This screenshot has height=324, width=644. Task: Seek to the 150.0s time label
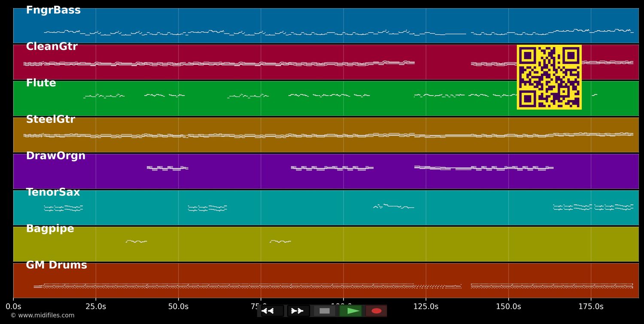pos(508,306)
